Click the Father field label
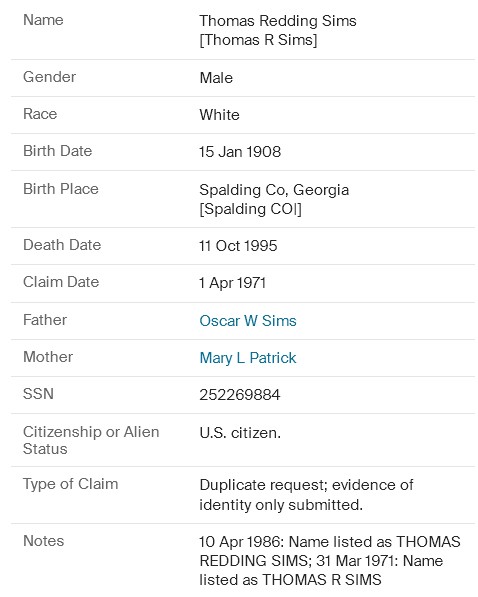478x597 pixels. click(45, 320)
